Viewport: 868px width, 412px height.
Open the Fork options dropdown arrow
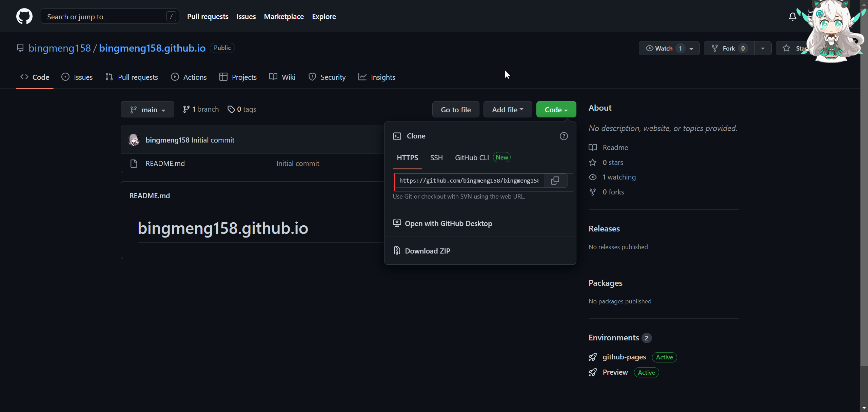pyautogui.click(x=763, y=48)
